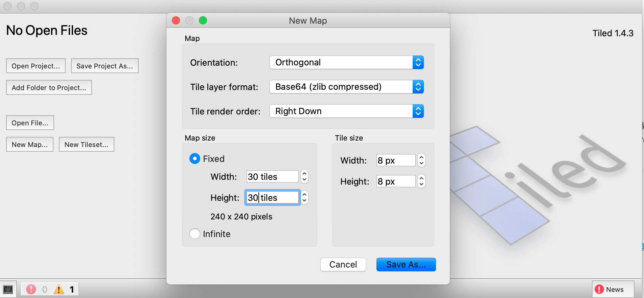Image resolution: width=644 pixels, height=298 pixels.
Task: Select the Fixed map size option
Action: point(195,158)
